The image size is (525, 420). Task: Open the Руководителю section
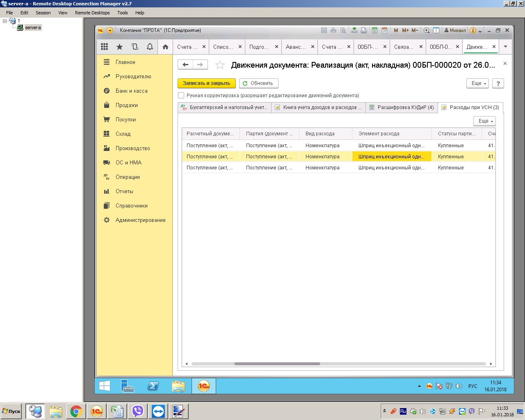pyautogui.click(x=133, y=76)
